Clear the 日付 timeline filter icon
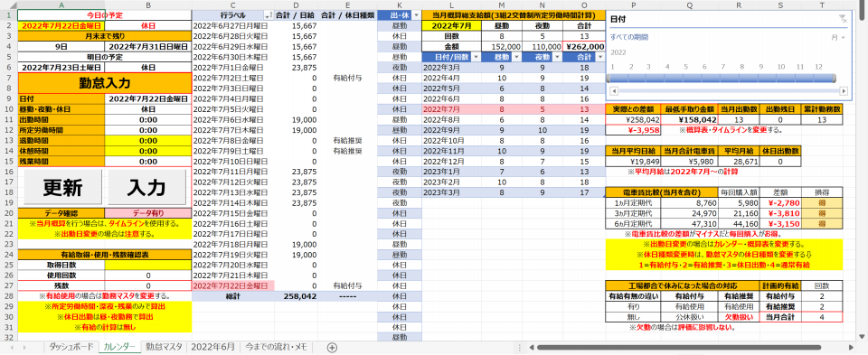Screen dimensions: 868x355 tap(844, 19)
